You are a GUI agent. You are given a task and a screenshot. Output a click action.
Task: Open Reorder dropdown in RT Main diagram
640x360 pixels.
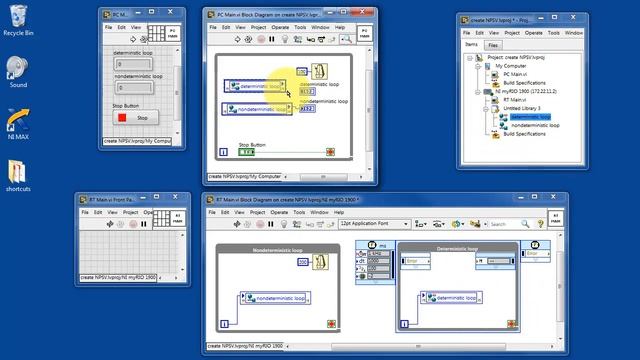click(x=457, y=224)
